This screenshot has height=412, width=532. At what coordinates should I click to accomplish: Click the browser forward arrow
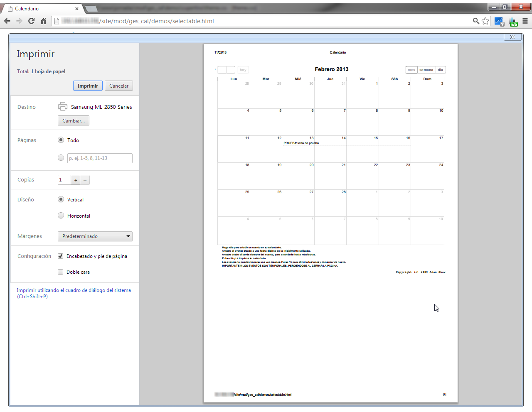point(19,21)
